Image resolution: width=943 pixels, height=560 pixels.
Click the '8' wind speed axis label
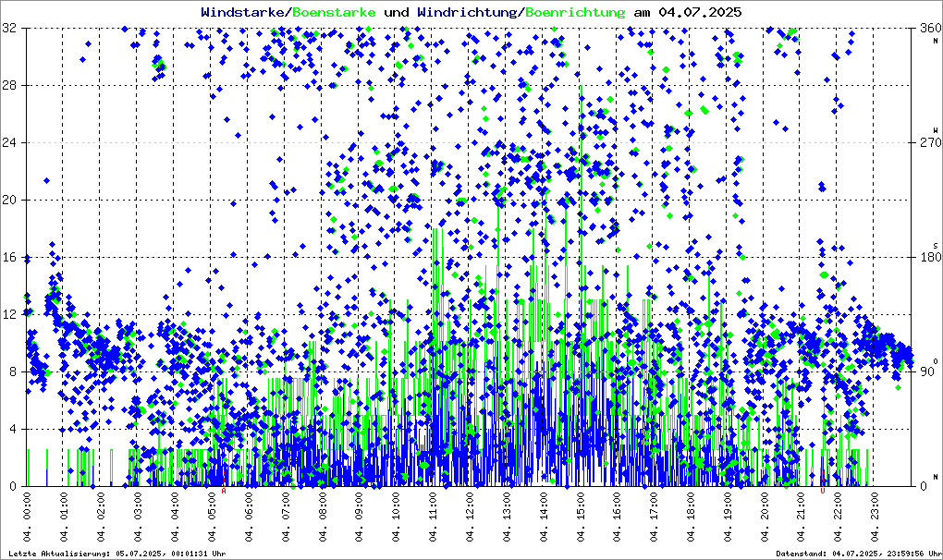click(x=13, y=371)
